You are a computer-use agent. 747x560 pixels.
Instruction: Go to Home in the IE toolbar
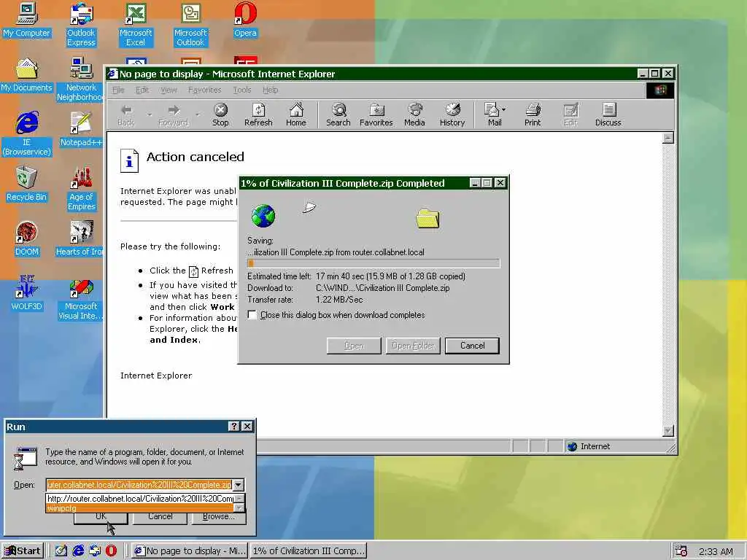click(x=296, y=114)
